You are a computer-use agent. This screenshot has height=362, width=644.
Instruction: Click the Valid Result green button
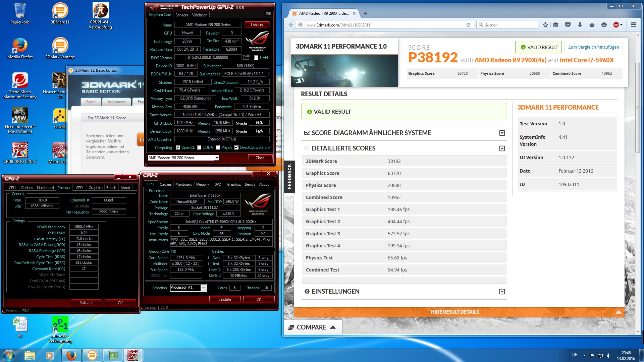(x=539, y=47)
